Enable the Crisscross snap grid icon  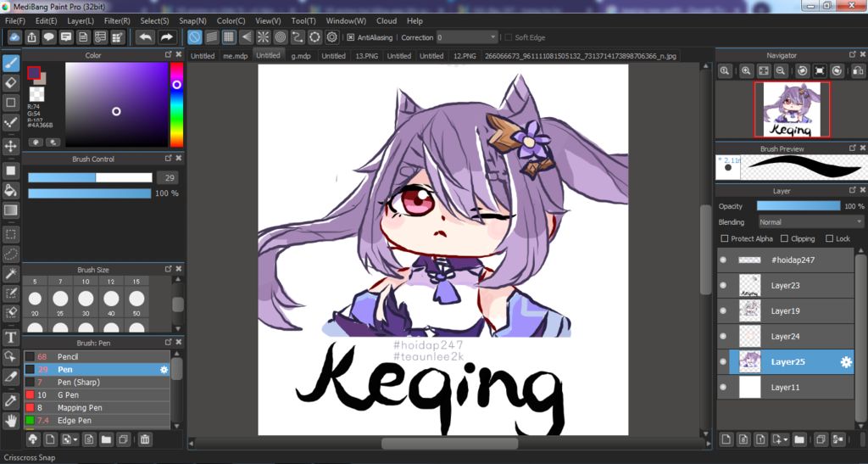click(x=229, y=37)
